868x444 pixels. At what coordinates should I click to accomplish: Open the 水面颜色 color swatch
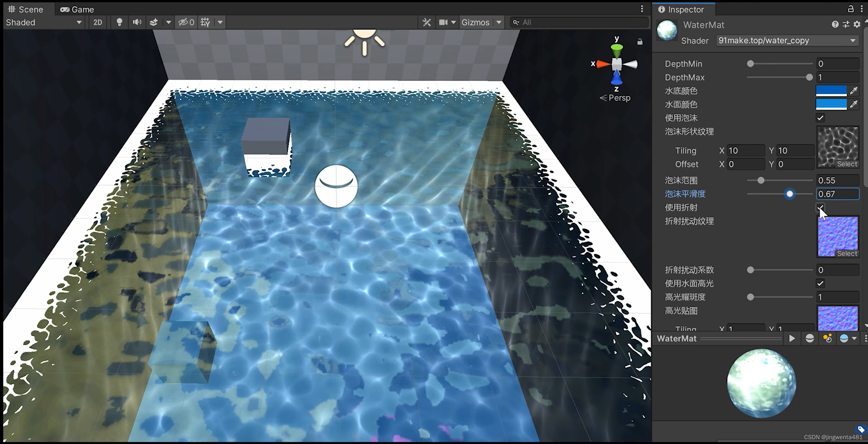[831, 104]
